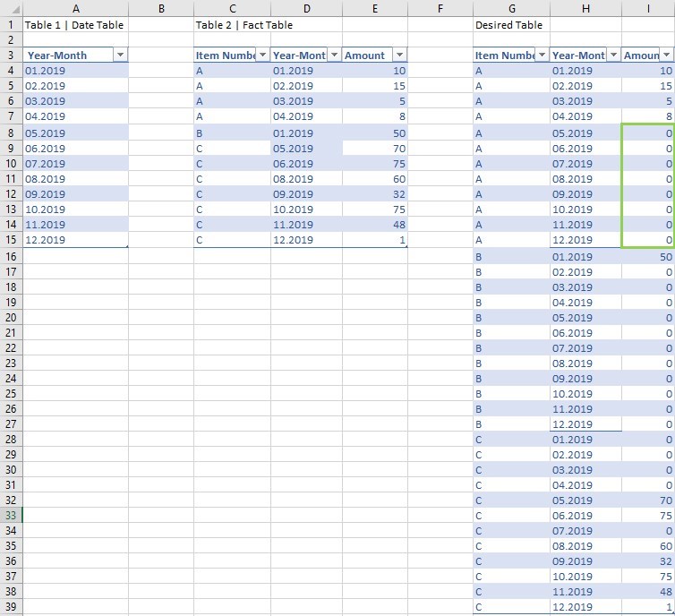Open Desired Table Amount filter dropdown
Viewport: 675px width, 616px height.
click(666, 56)
